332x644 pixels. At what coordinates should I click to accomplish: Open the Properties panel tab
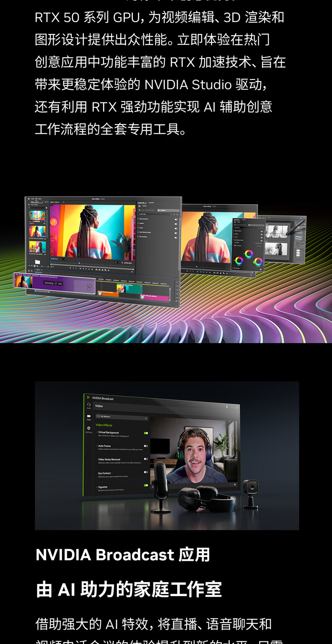pos(151,203)
